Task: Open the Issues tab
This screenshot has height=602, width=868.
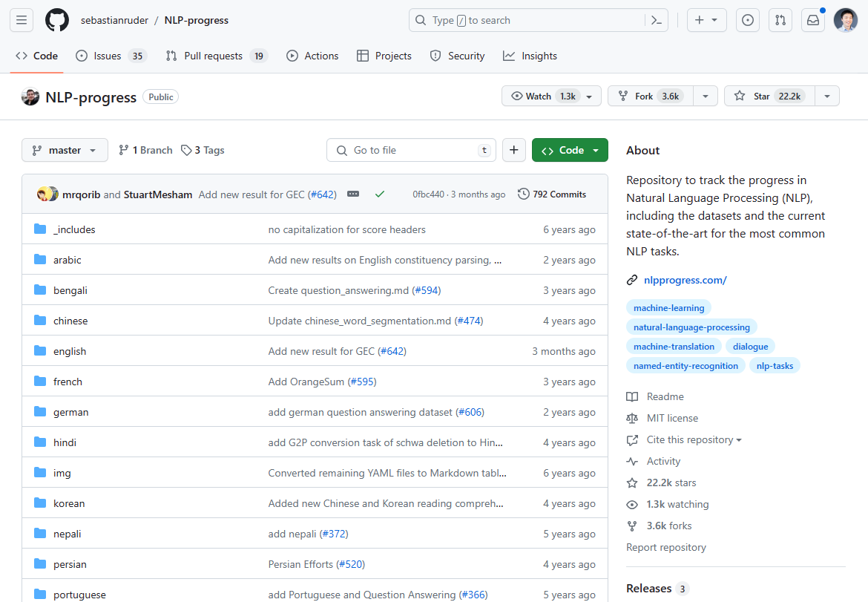Action: (x=111, y=56)
